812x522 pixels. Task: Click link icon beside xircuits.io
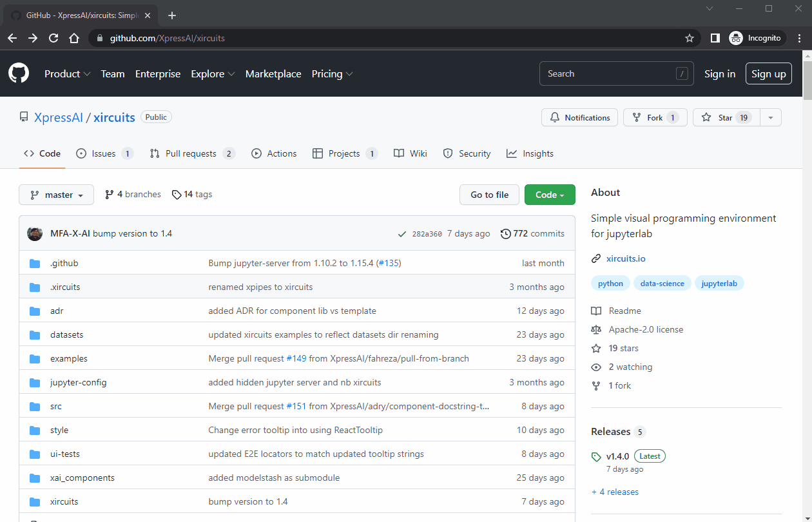pos(596,258)
